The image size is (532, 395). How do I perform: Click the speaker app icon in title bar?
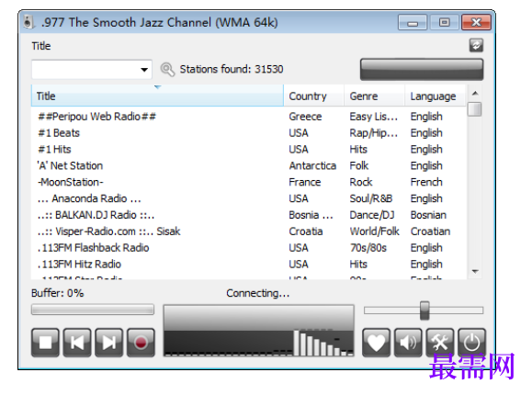[28, 22]
